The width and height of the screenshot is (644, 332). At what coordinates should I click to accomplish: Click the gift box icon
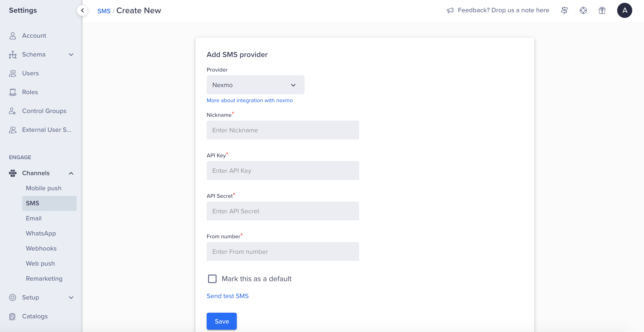point(602,10)
